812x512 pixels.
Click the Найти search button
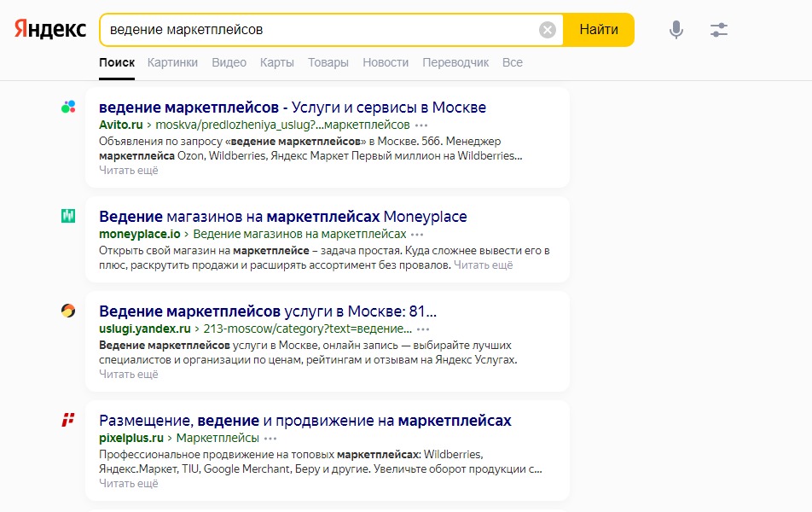599,30
